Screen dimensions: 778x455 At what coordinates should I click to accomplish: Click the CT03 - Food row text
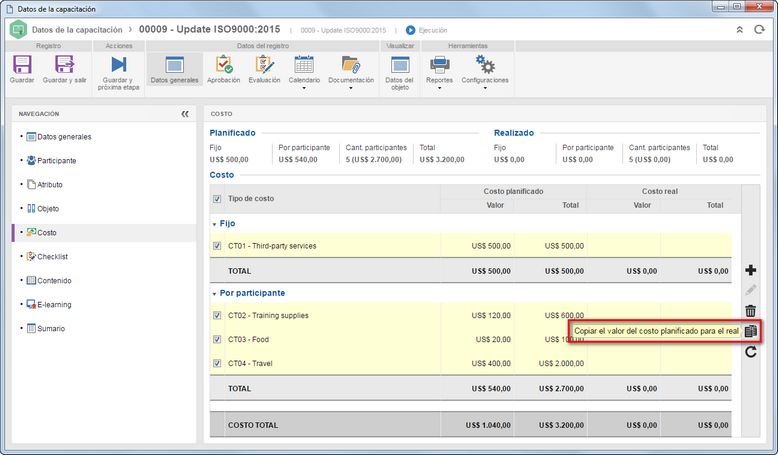(248, 339)
